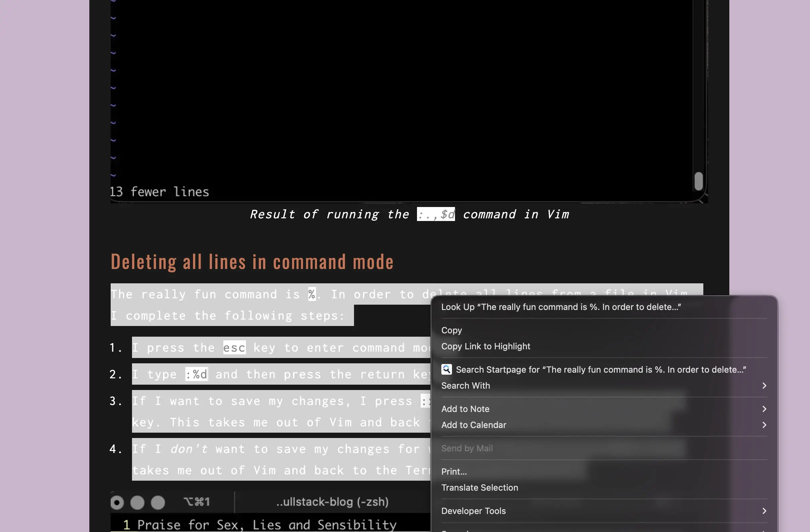Open the Add to Note submenu
810x532 pixels.
[x=604, y=409]
